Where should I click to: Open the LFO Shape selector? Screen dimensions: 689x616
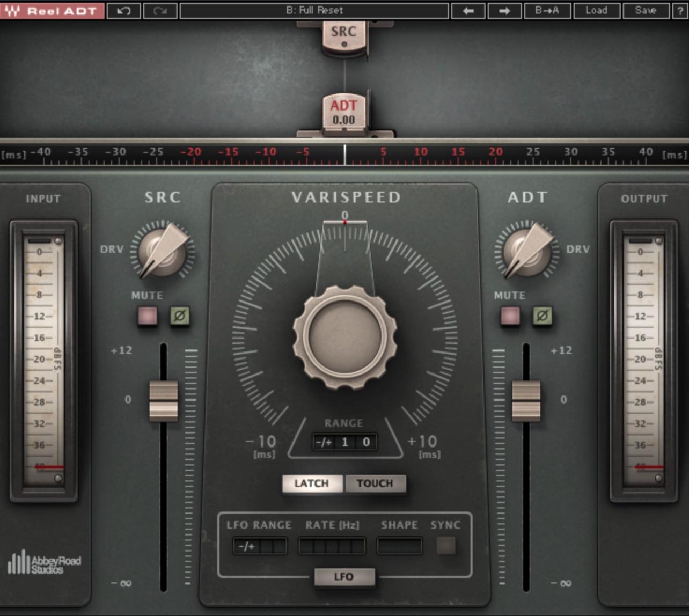point(399,546)
